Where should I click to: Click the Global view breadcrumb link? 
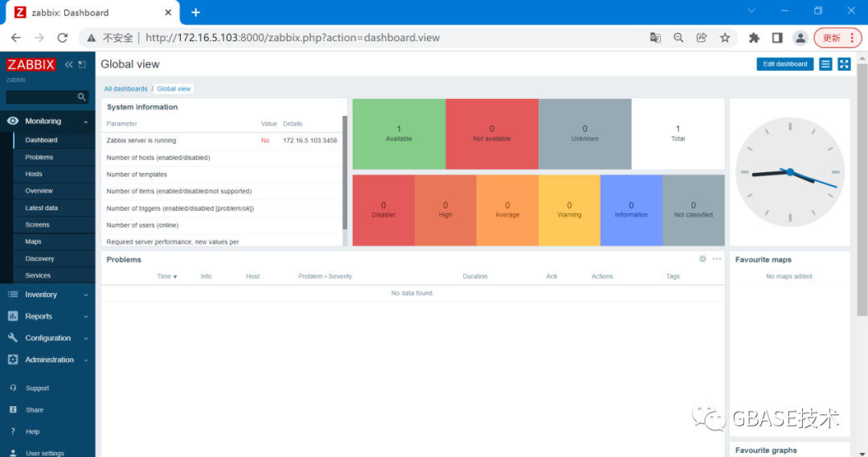click(174, 89)
